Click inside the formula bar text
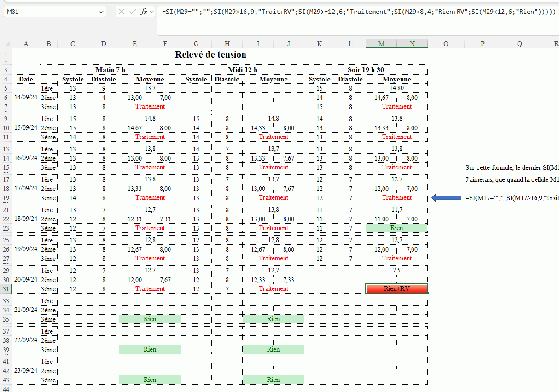 coord(359,12)
